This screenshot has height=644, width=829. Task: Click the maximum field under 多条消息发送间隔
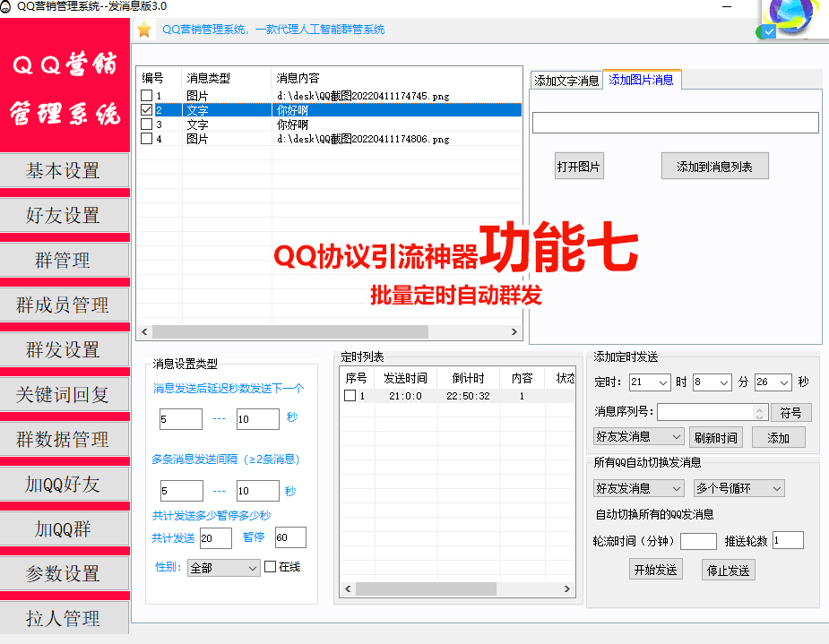tap(258, 491)
